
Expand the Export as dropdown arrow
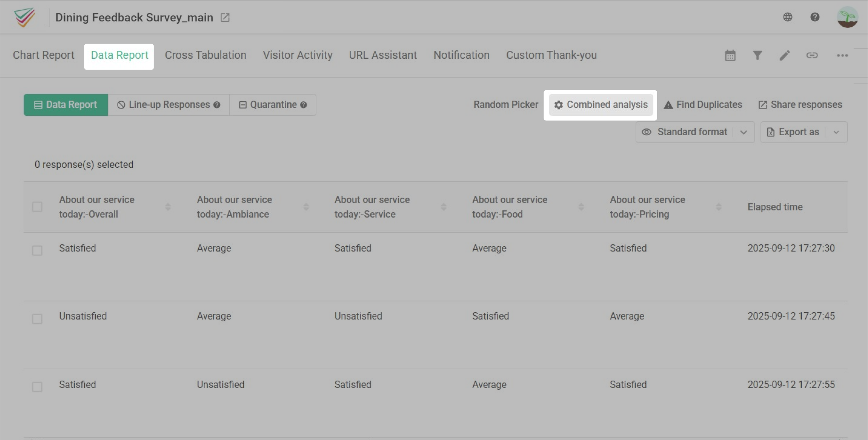(836, 132)
